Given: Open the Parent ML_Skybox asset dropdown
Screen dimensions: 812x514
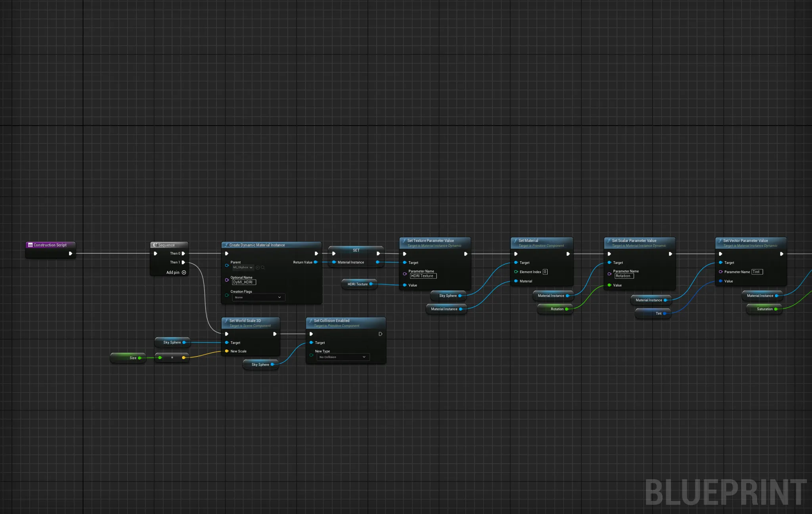Looking at the screenshot, I should tap(243, 268).
